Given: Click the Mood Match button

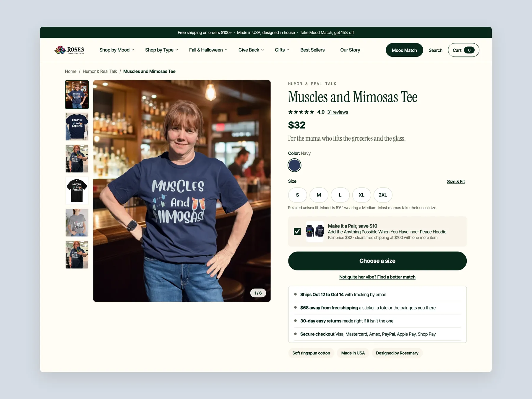Looking at the screenshot, I should tap(404, 50).
